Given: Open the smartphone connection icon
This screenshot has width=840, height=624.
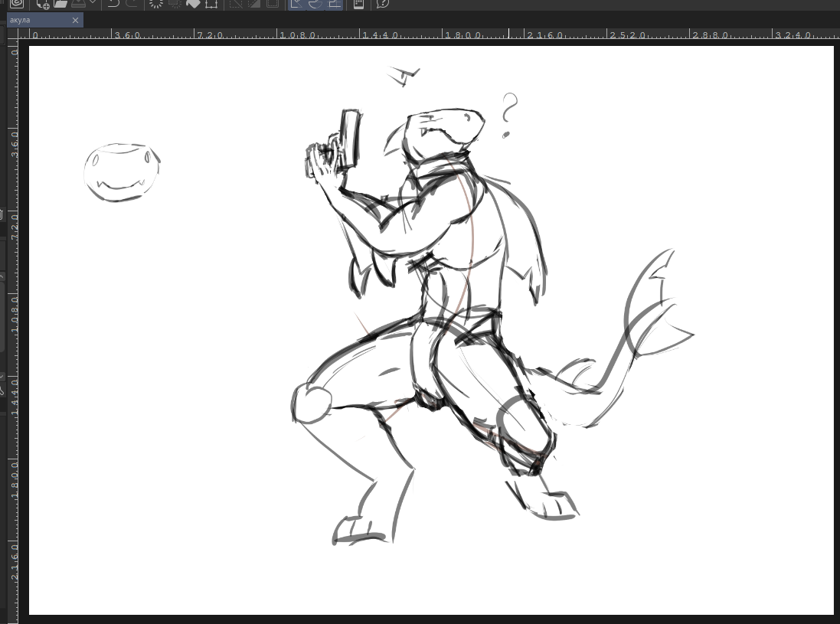Looking at the screenshot, I should pos(358,3).
